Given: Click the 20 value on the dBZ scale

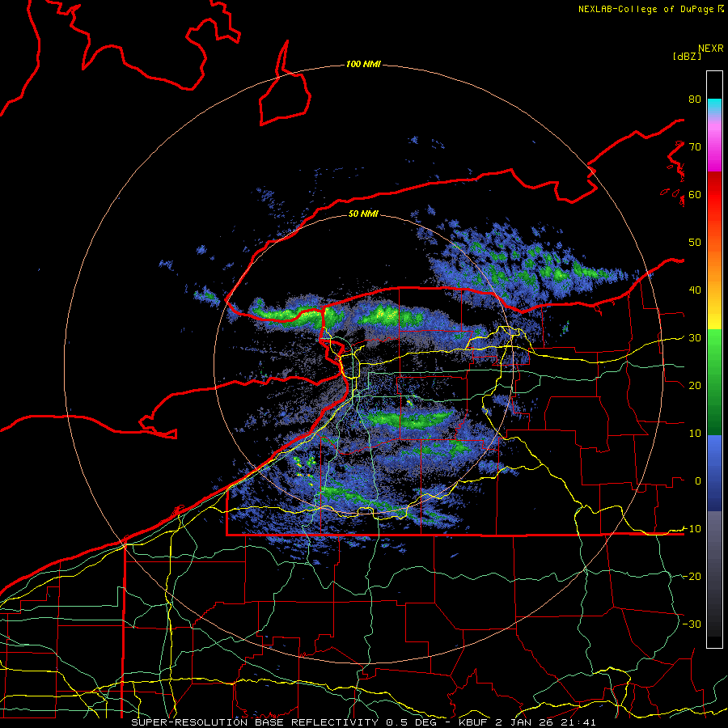Looking at the screenshot, I should pyautogui.click(x=695, y=386).
